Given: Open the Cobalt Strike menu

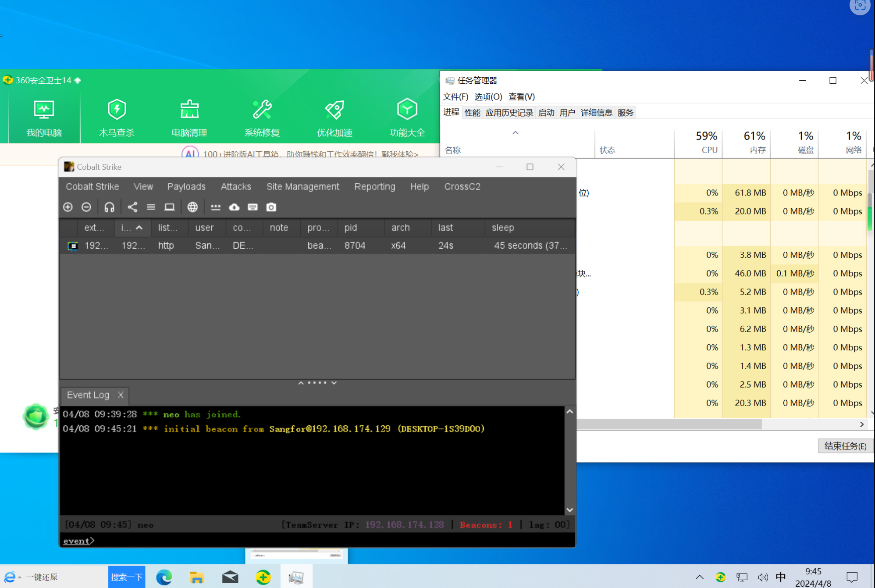Looking at the screenshot, I should pos(92,187).
